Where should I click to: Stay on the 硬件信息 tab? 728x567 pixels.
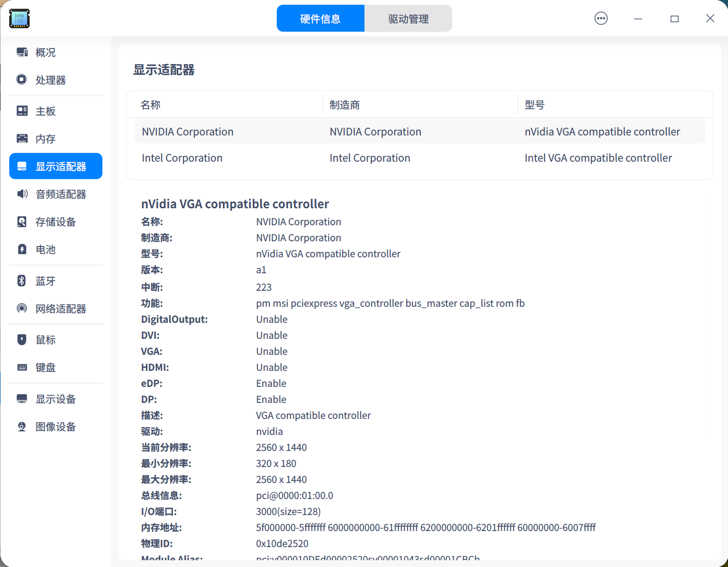click(x=320, y=18)
